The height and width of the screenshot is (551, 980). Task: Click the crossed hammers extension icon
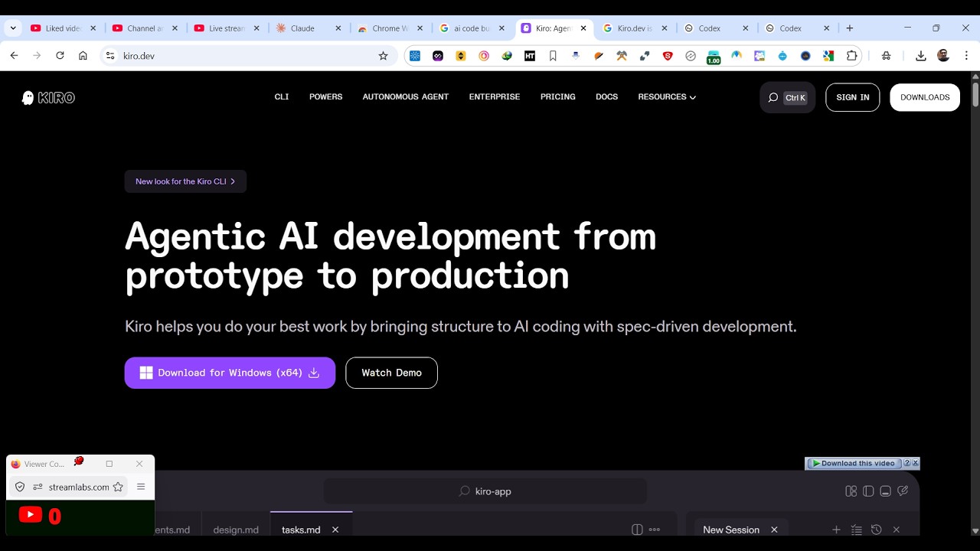pyautogui.click(x=622, y=56)
